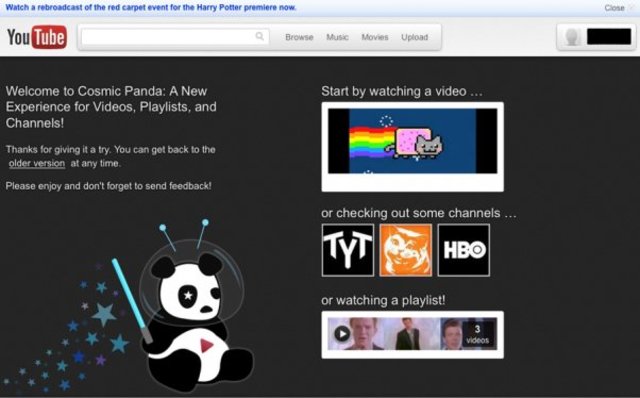Visit the HBO channel icon

pos(464,250)
